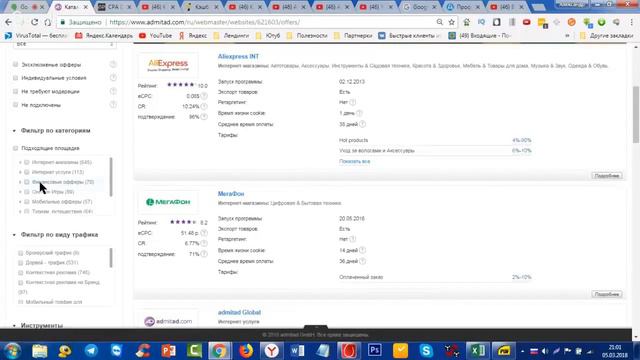Expand the Инструменты filter section

[14, 326]
